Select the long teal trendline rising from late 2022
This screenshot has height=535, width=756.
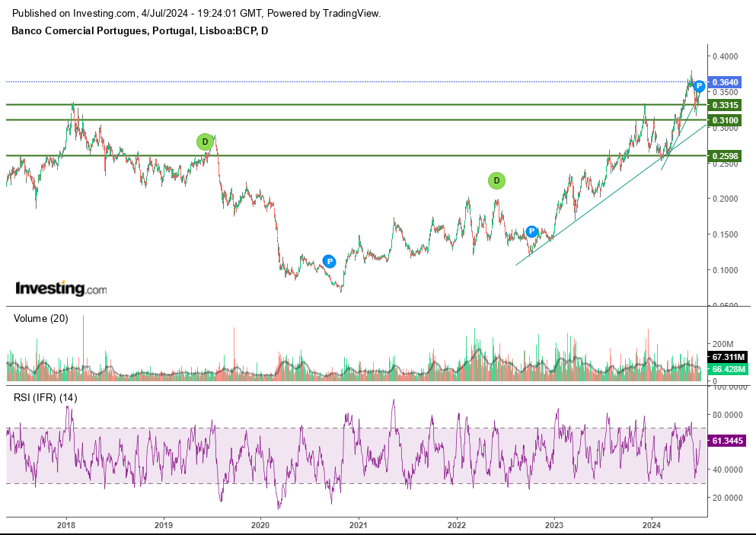[x=611, y=194]
